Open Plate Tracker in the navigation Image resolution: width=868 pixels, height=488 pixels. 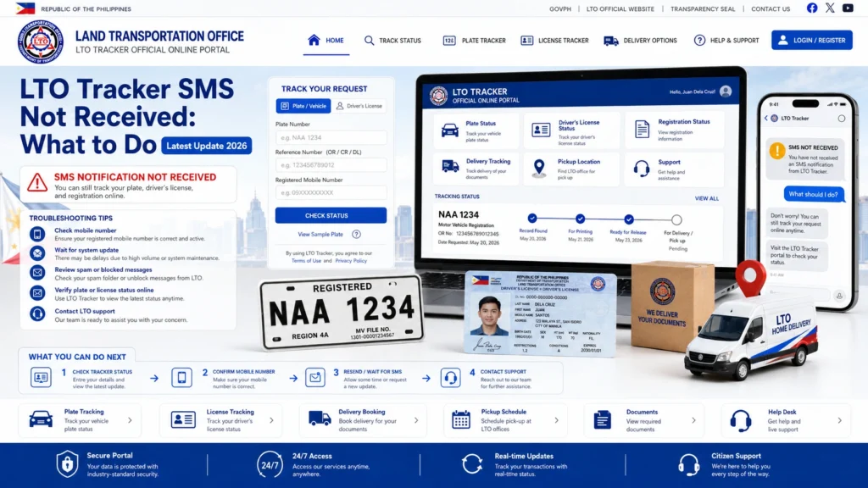click(475, 41)
